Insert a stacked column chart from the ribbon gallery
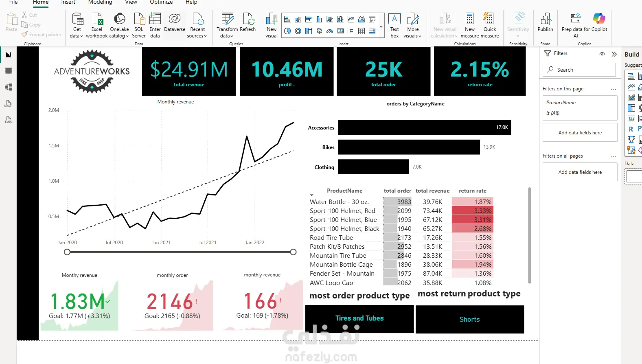 coord(298,19)
